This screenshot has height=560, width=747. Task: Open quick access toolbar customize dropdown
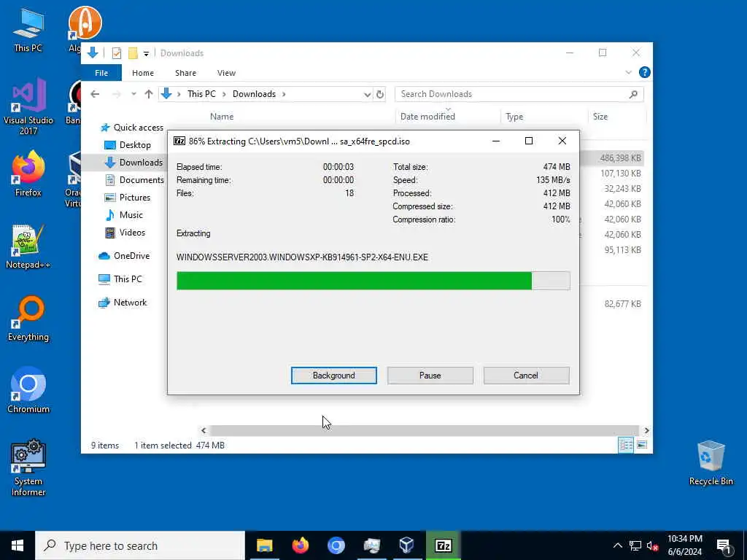point(146,53)
